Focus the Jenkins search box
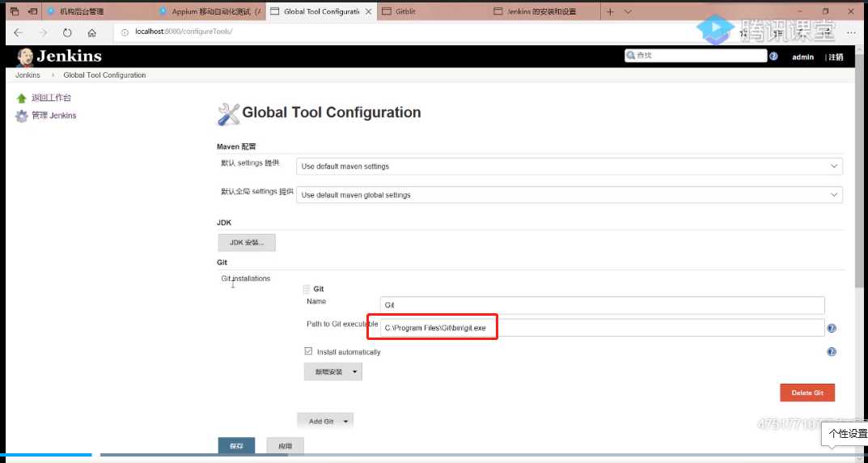Viewport: 868px width, 463px height. (x=696, y=55)
